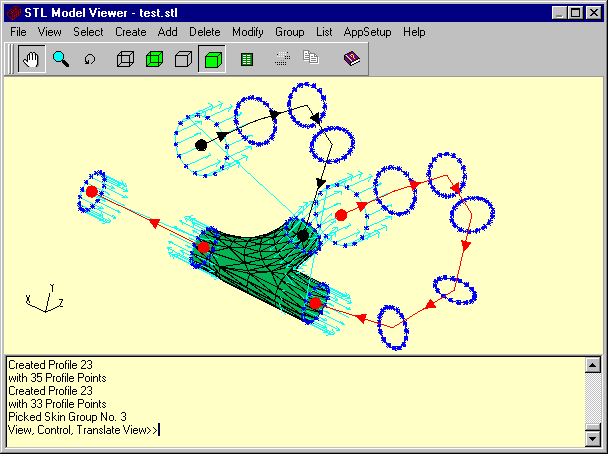608x454 pixels.
Task: Open the File menu
Action: tap(18, 32)
